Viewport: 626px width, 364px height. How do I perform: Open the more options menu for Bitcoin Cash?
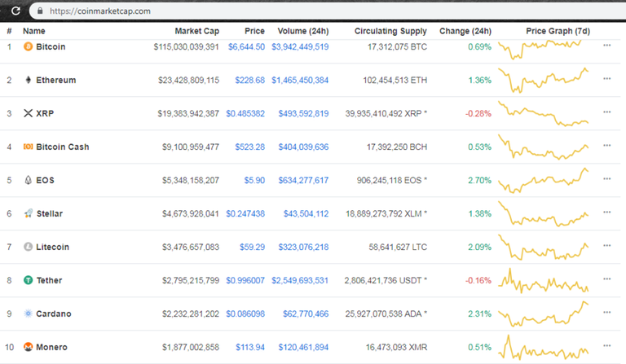point(606,146)
